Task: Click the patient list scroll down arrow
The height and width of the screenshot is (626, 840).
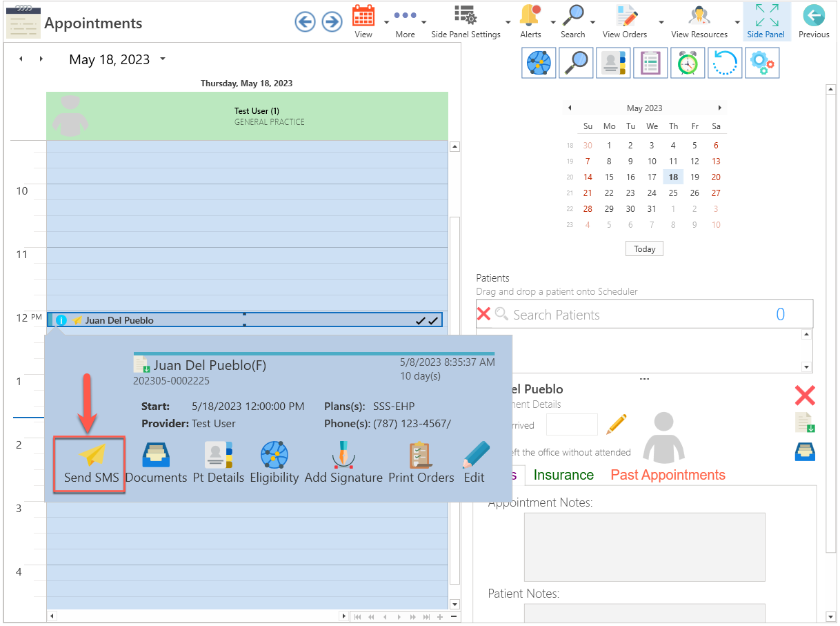Action: pos(806,366)
